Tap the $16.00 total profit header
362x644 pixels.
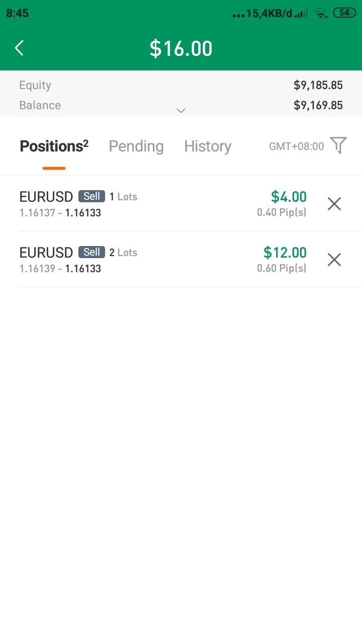tap(181, 49)
